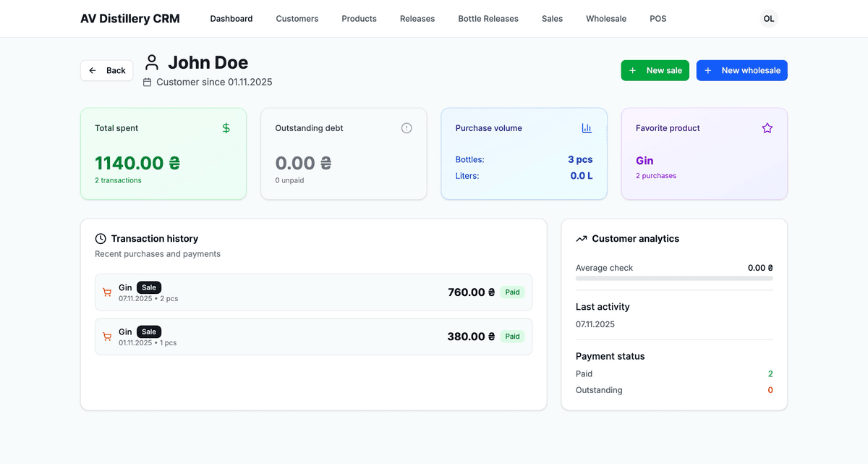The height and width of the screenshot is (464, 868).
Task: Click the calendar icon beside Customer since
Action: click(148, 83)
